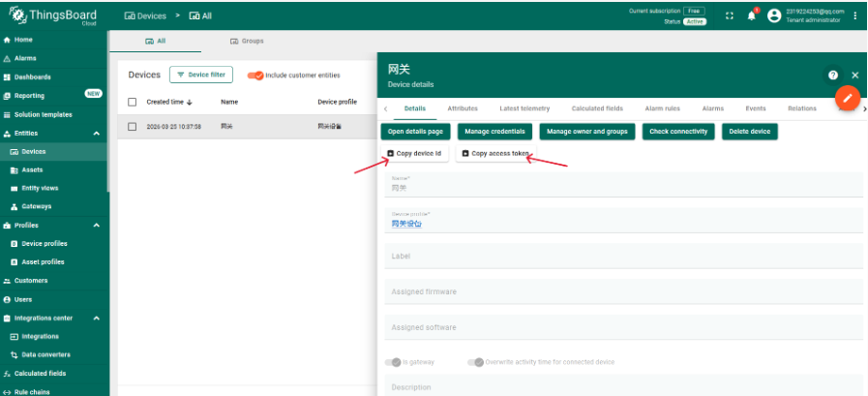The height and width of the screenshot is (396, 868).
Task: Open the Latest telemetry tab
Action: coord(524,108)
